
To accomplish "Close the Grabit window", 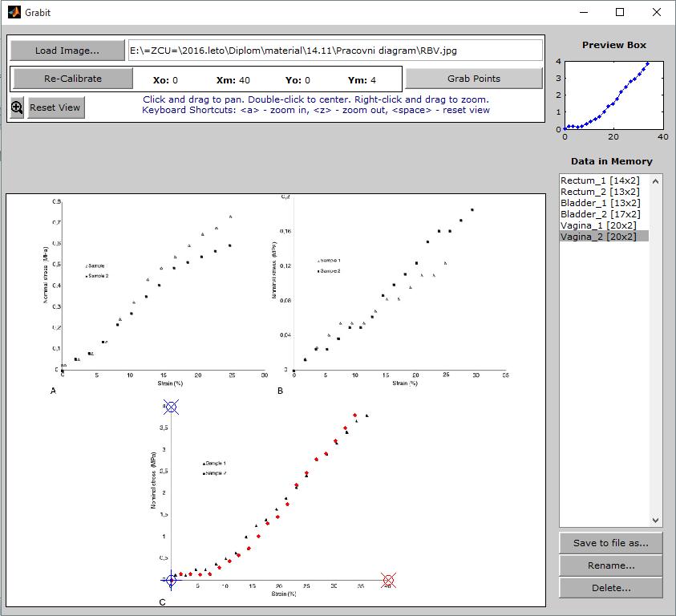I will pyautogui.click(x=657, y=12).
